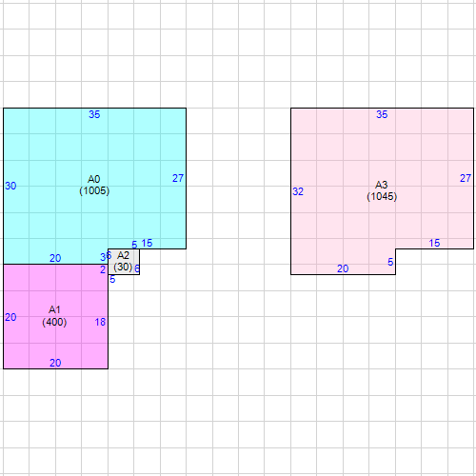Click dimension 5 in A3's notch corner
The image size is (476, 476).
point(390,262)
